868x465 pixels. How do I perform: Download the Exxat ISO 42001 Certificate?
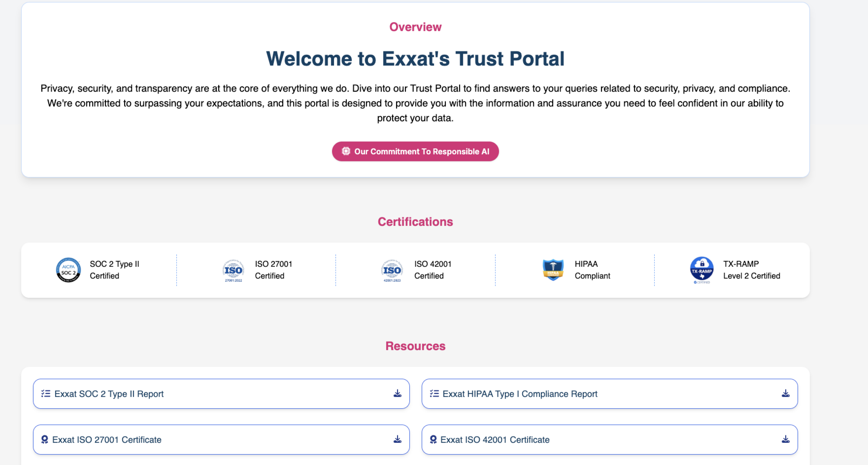point(785,439)
